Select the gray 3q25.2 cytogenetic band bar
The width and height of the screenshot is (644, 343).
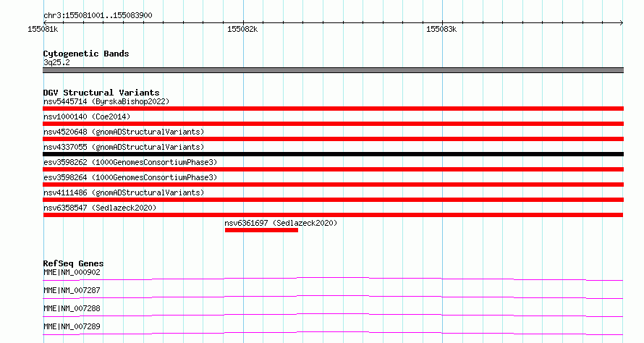click(x=333, y=70)
